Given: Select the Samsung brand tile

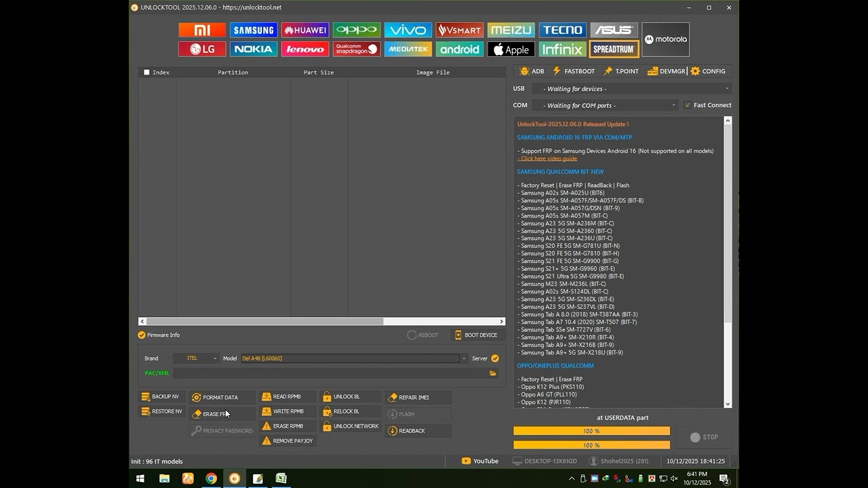Looking at the screenshot, I should (x=254, y=30).
